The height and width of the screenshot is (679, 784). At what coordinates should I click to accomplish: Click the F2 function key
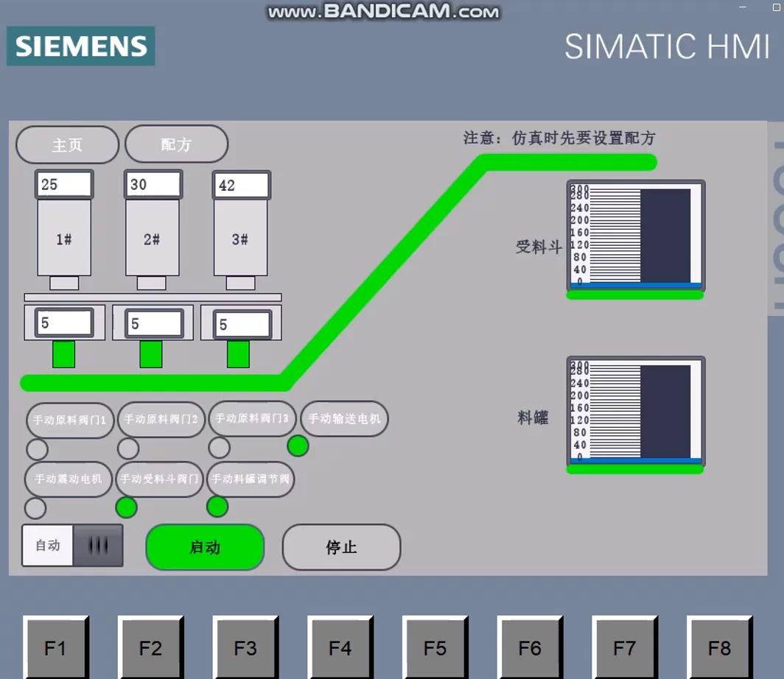tap(150, 648)
